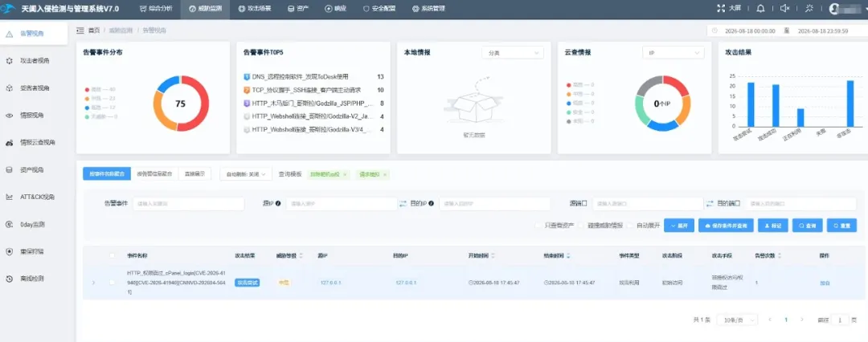The height and width of the screenshot is (342, 868).
Task: Click the blue 展开 filters button
Action: coord(678,226)
